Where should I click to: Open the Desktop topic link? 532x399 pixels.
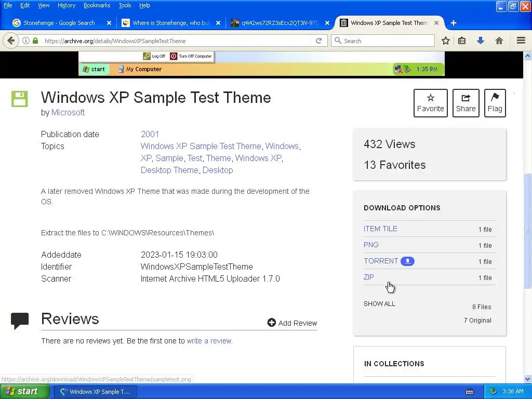tap(218, 170)
